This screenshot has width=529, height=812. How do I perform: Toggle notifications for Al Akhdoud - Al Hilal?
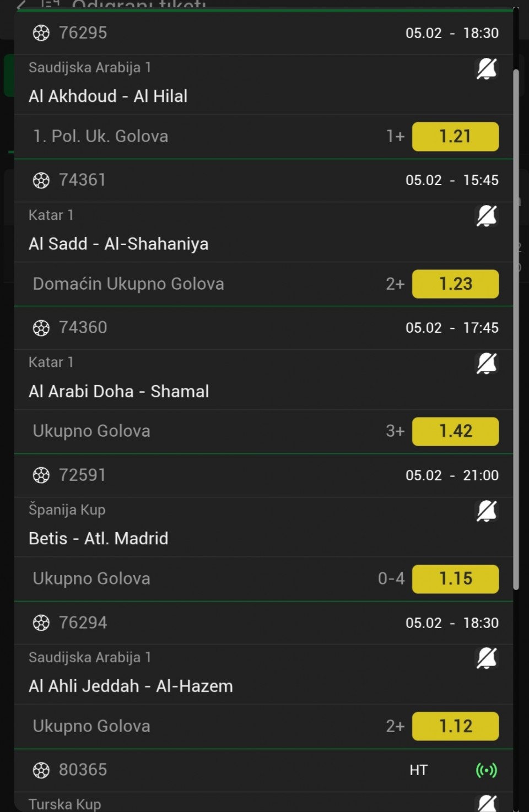[486, 69]
